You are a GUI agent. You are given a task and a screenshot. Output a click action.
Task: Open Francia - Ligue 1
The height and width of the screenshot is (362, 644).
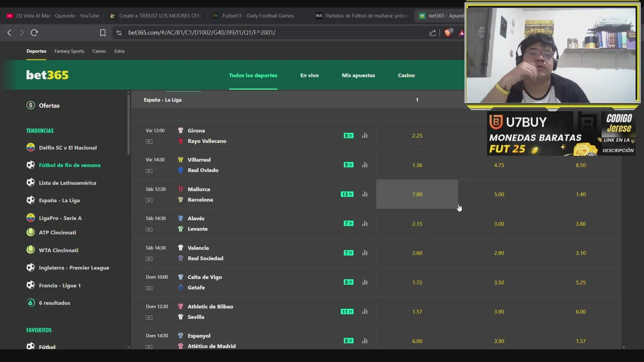pos(60,286)
